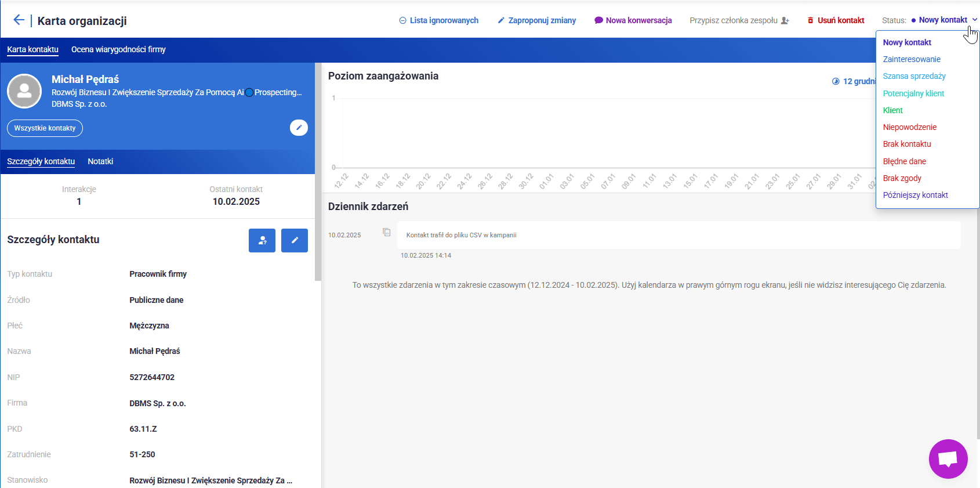Collapse the Status Nowy kontakt dropdown
This screenshot has height=488, width=980.
click(944, 20)
